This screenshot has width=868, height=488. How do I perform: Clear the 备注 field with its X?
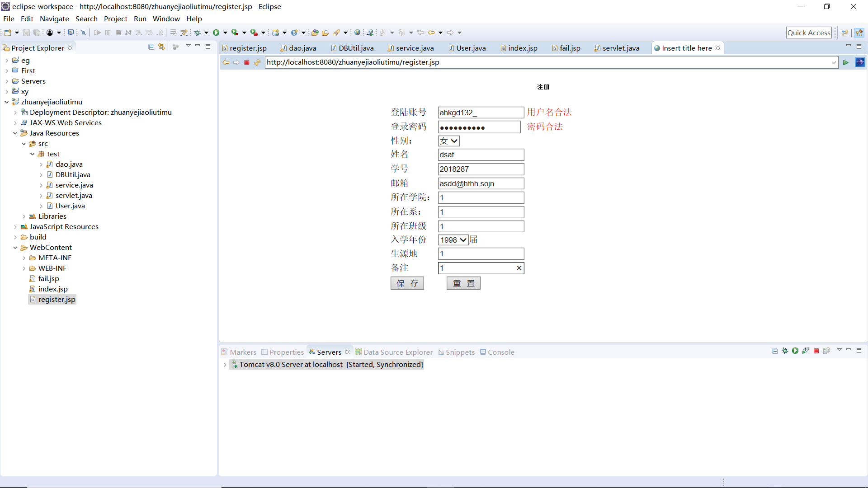519,268
